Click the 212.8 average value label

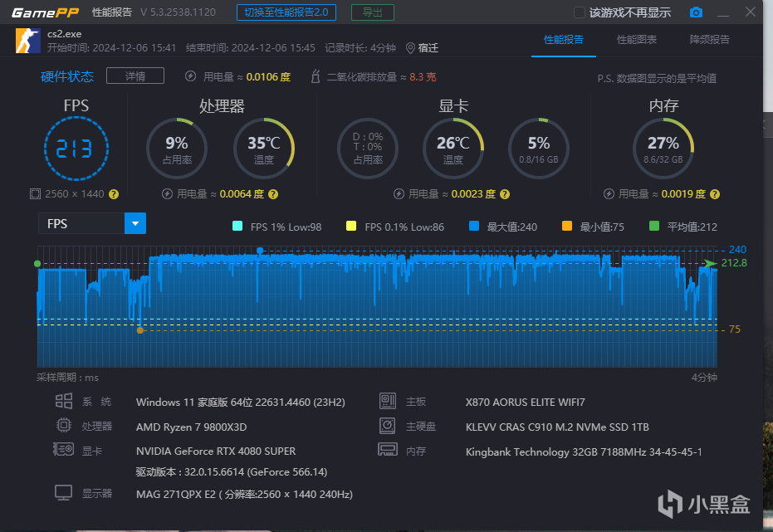[734, 263]
